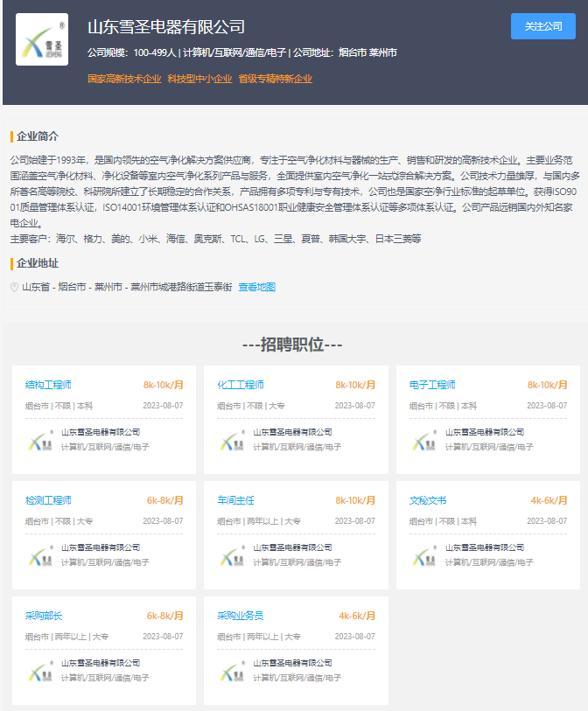Viewport: 588px width, 711px height.
Task: Click company logo in 电子工程师 card
Action: tap(424, 440)
